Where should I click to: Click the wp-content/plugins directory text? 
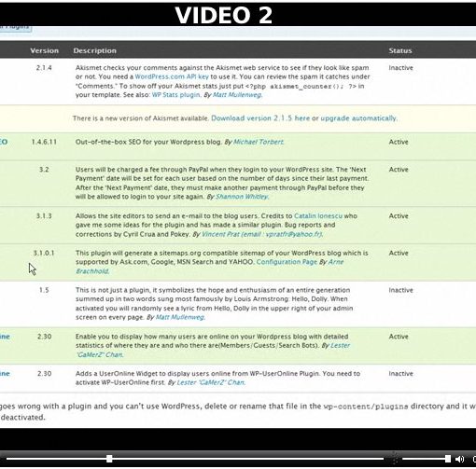[366, 407]
